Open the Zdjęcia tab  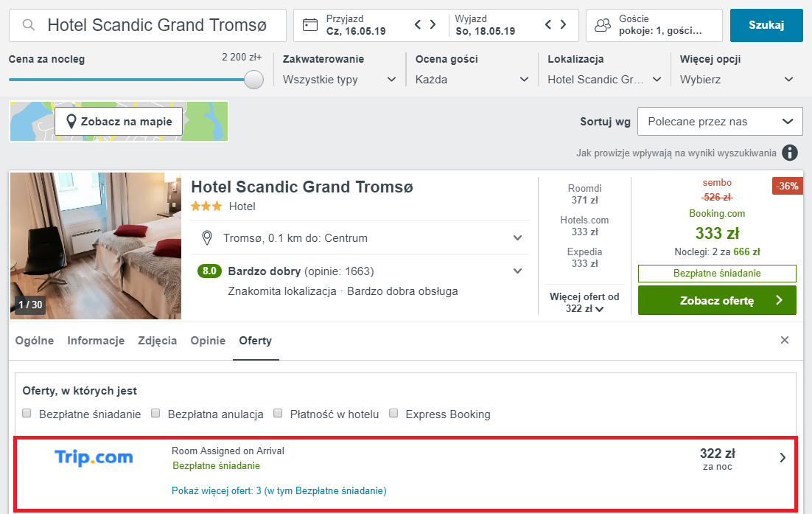(158, 341)
